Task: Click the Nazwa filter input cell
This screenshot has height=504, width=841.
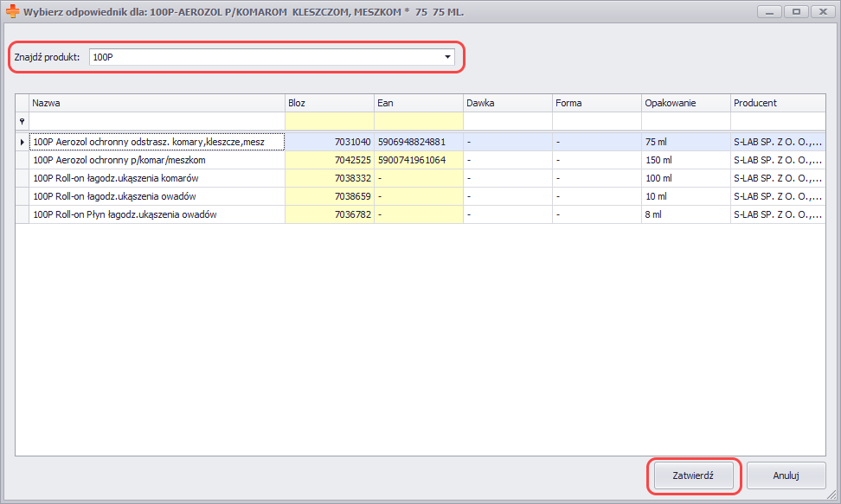Action: pyautogui.click(x=157, y=121)
